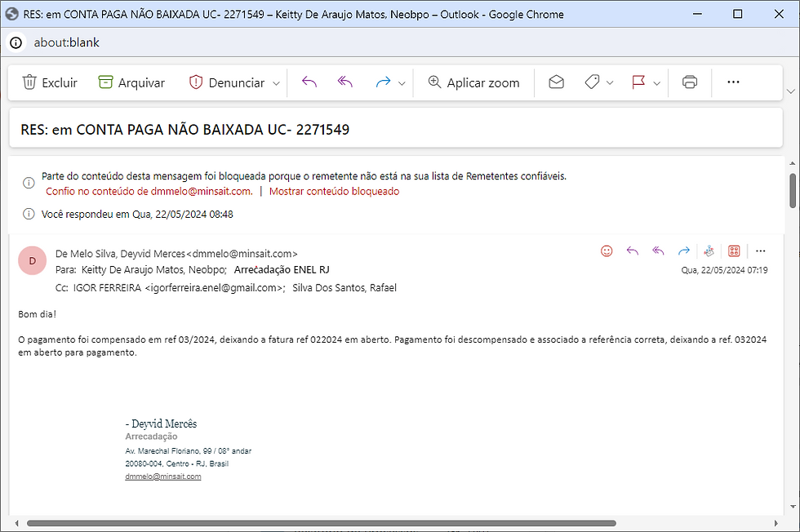Archive message with Arquivar button
The image size is (800, 532).
[131, 82]
